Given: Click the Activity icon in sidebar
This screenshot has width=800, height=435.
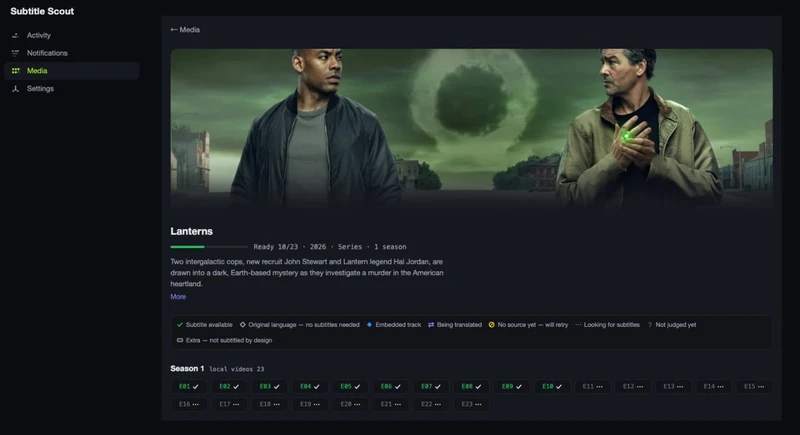Looking at the screenshot, I should pyautogui.click(x=15, y=35).
